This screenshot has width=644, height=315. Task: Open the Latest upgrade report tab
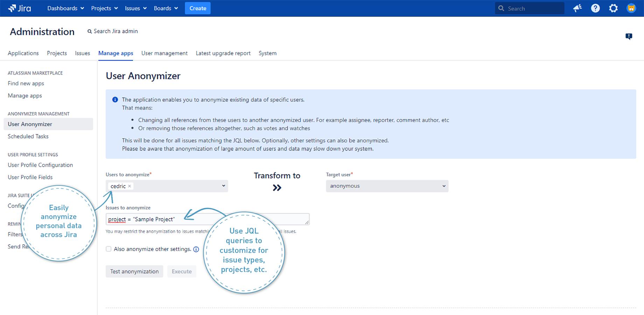pos(223,53)
